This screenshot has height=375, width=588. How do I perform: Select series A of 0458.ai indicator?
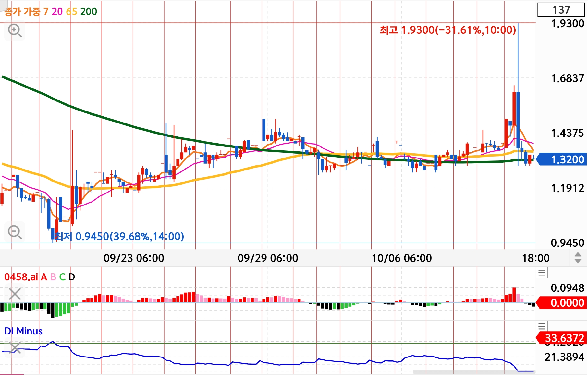point(44,277)
